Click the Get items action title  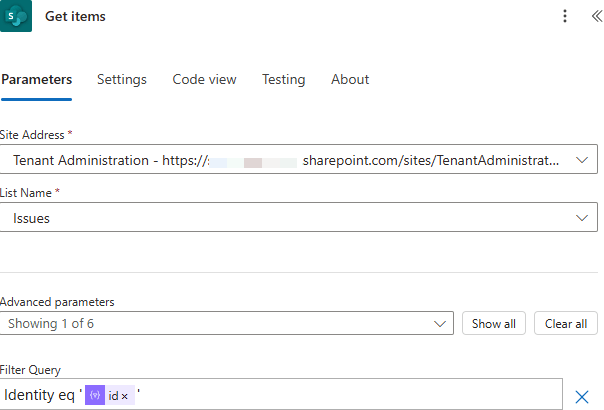point(75,17)
